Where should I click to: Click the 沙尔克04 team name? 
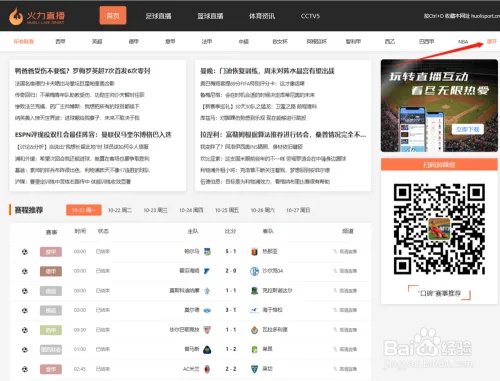pyautogui.click(x=273, y=271)
